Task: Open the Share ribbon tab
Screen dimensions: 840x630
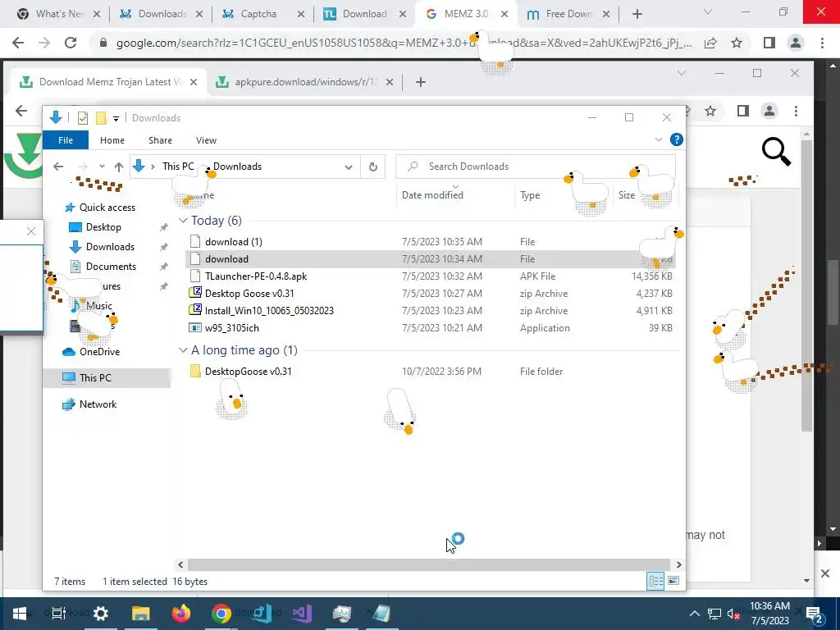Action: pyautogui.click(x=160, y=140)
